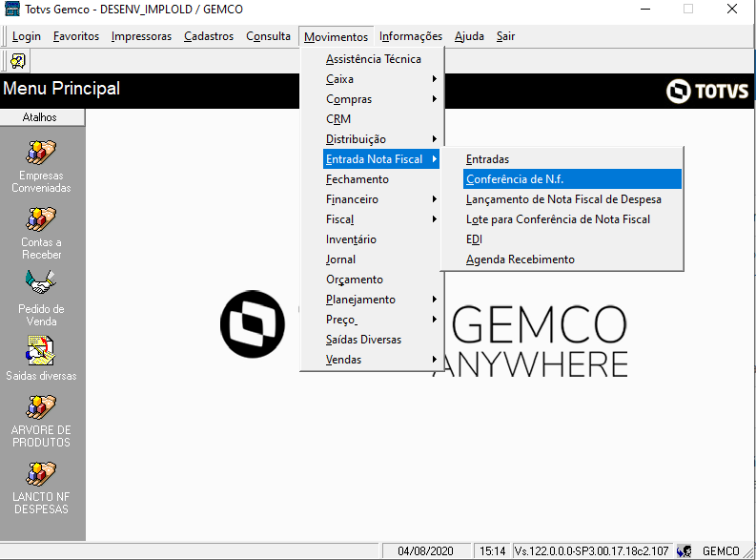Choose Entradas in the submenu
This screenshot has width=756, height=560.
(x=572, y=159)
